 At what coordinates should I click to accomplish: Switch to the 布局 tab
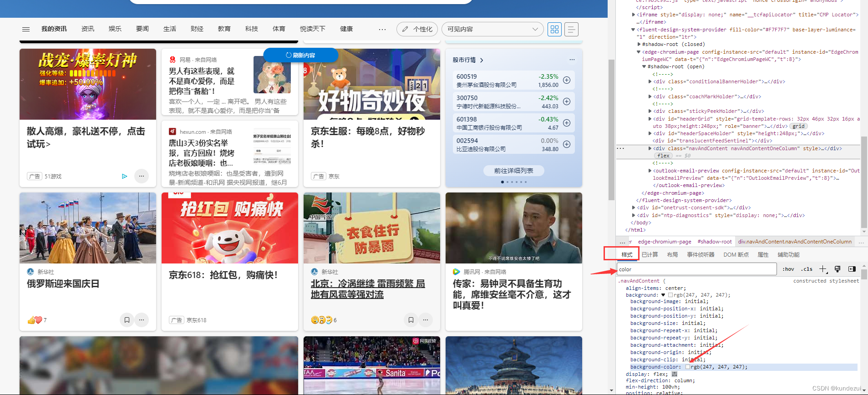pyautogui.click(x=672, y=254)
